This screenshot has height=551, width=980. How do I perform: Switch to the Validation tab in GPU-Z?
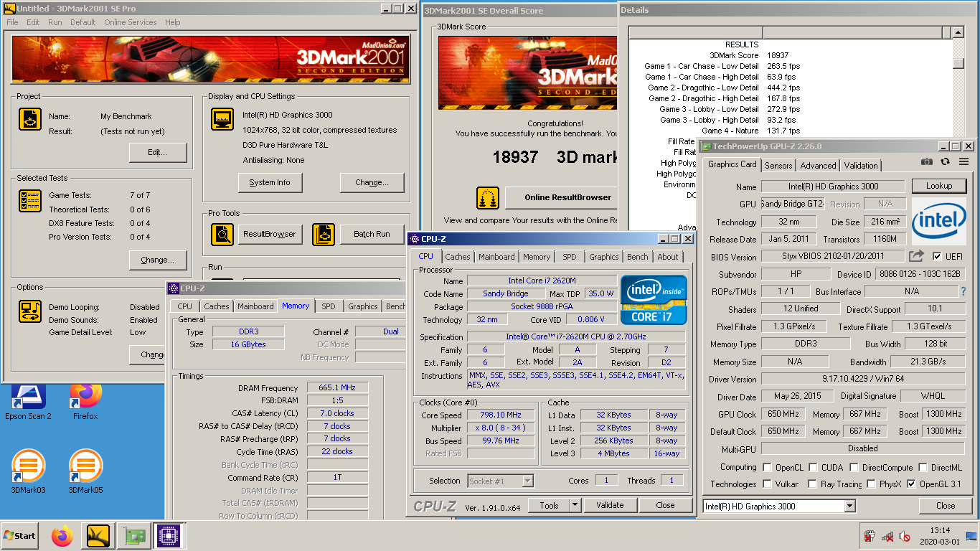click(861, 165)
